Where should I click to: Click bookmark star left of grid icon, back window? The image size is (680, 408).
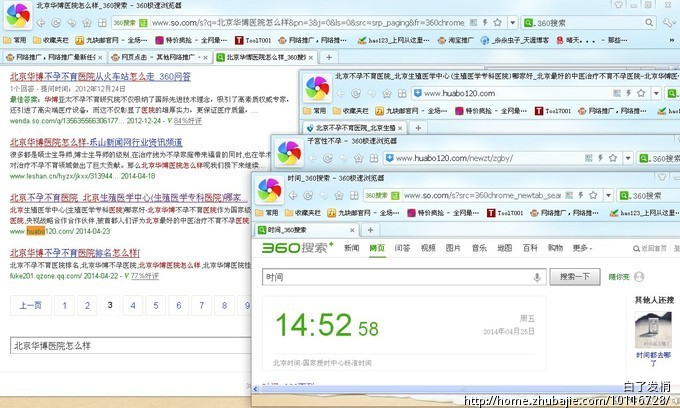87,23
